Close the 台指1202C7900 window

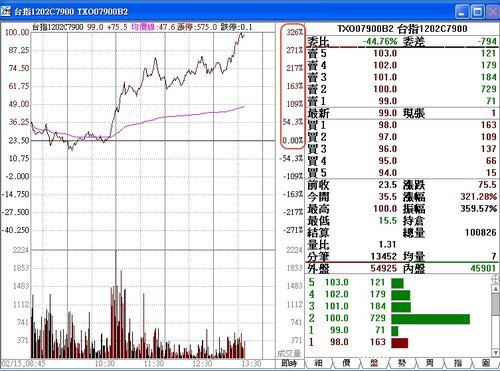coord(493,12)
